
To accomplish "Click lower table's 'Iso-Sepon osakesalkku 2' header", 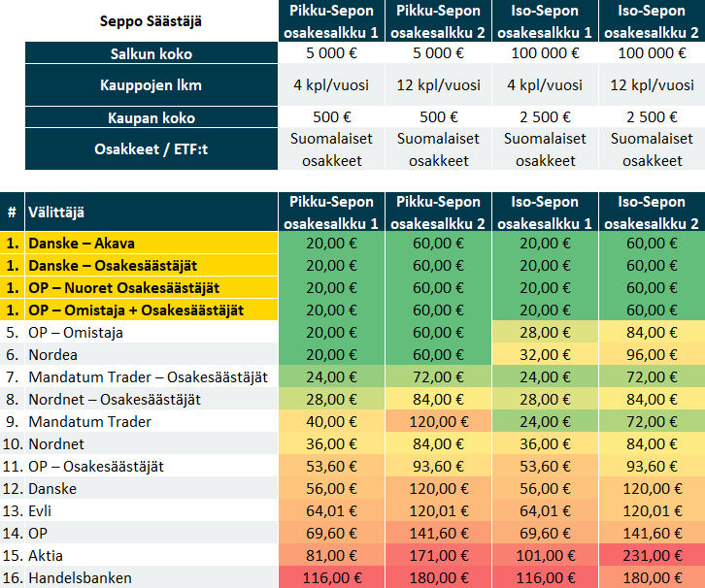I will click(652, 212).
